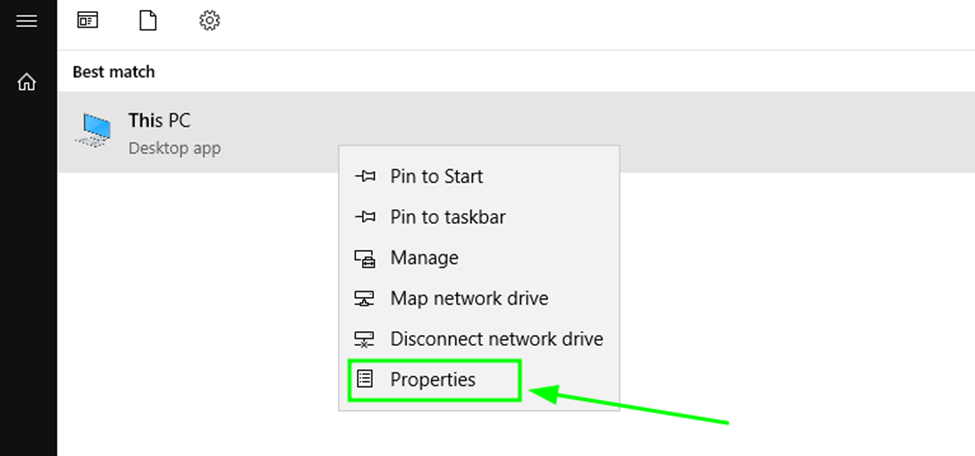This screenshot has height=456, width=975.
Task: Select Map network drive entry
Action: tap(469, 298)
